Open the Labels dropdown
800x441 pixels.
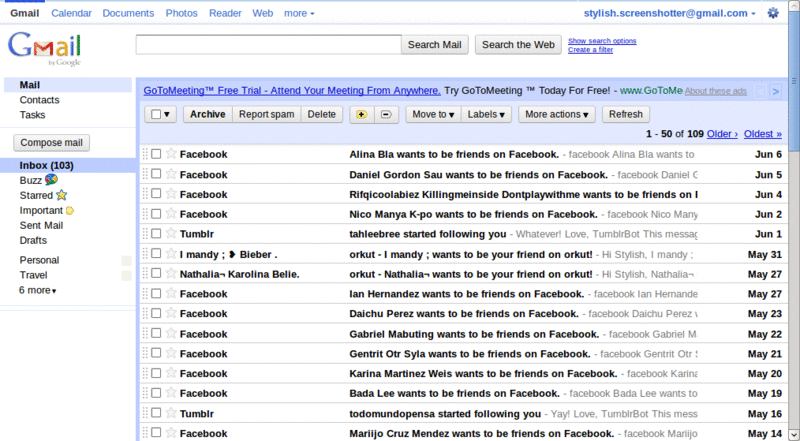[486, 114]
